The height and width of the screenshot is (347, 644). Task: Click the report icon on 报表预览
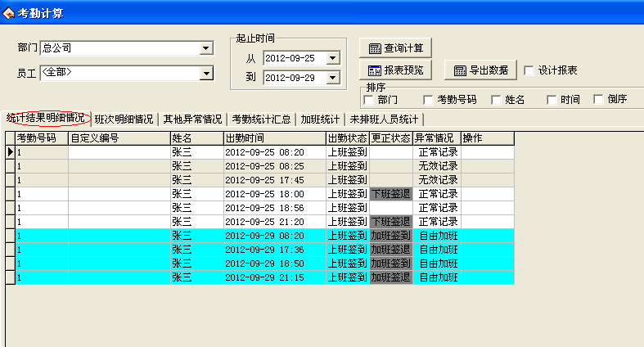click(x=375, y=70)
